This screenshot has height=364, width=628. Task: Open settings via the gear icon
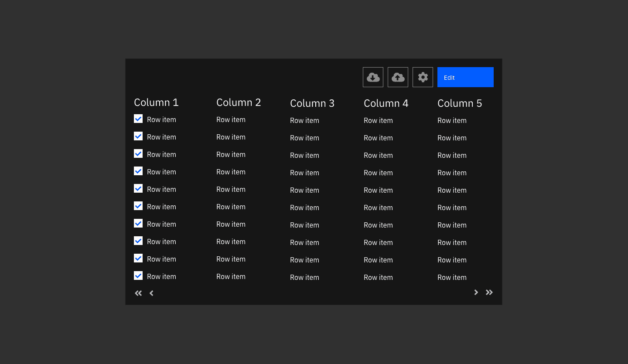pyautogui.click(x=423, y=77)
